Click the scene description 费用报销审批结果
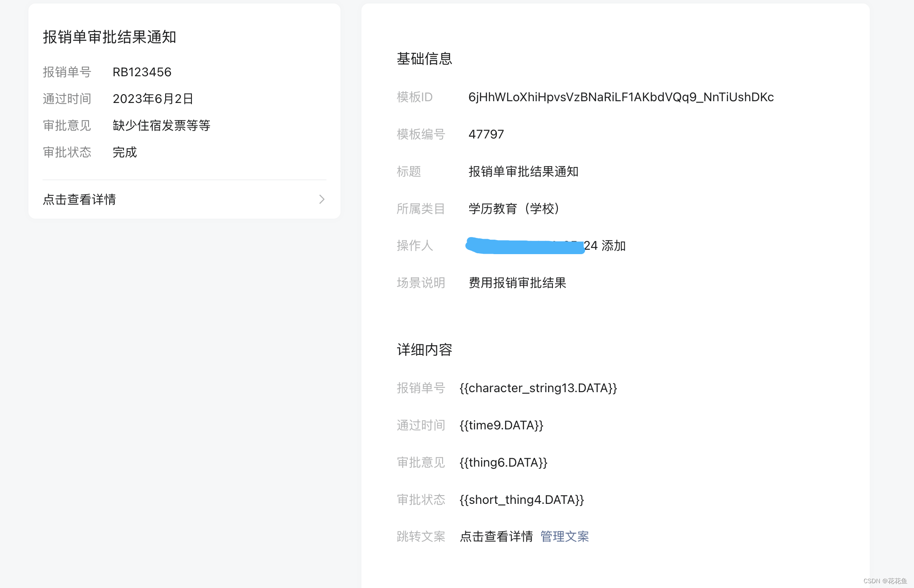 point(517,283)
